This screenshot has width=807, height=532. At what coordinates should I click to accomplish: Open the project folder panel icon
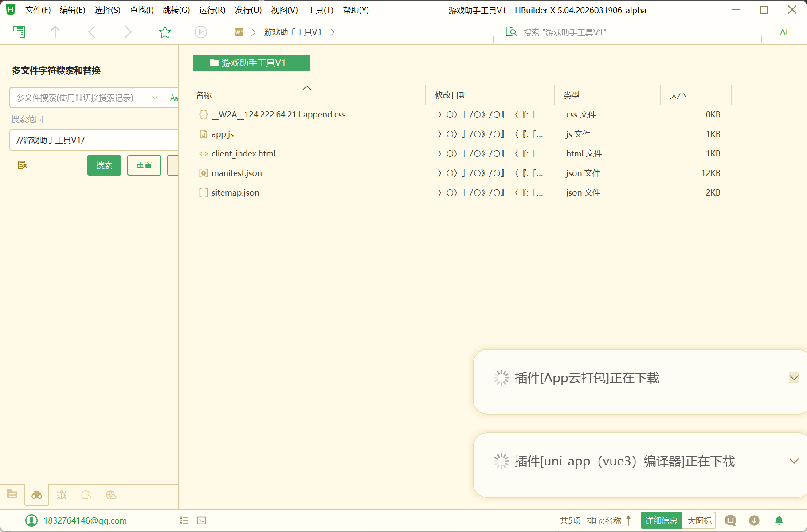click(x=12, y=495)
